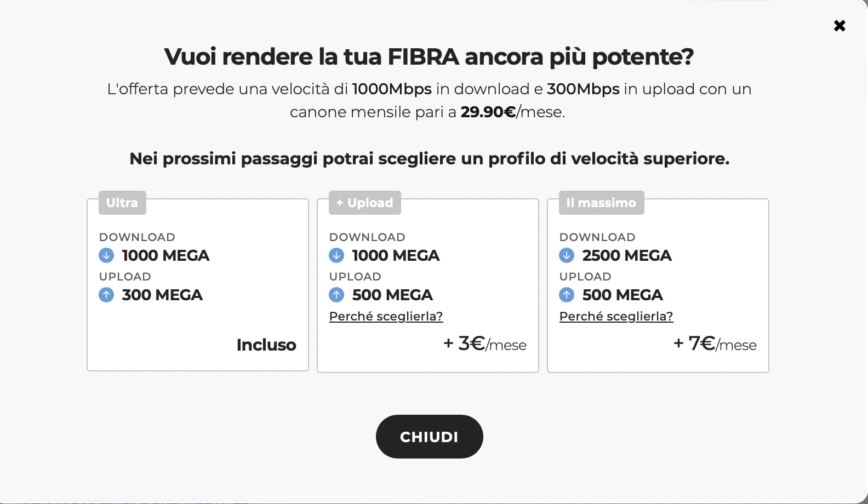Click download arrow icon in Ultra card
868x504 pixels.
coord(106,255)
